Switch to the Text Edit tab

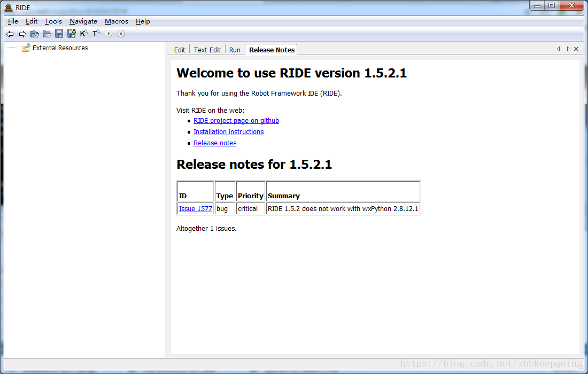(207, 50)
